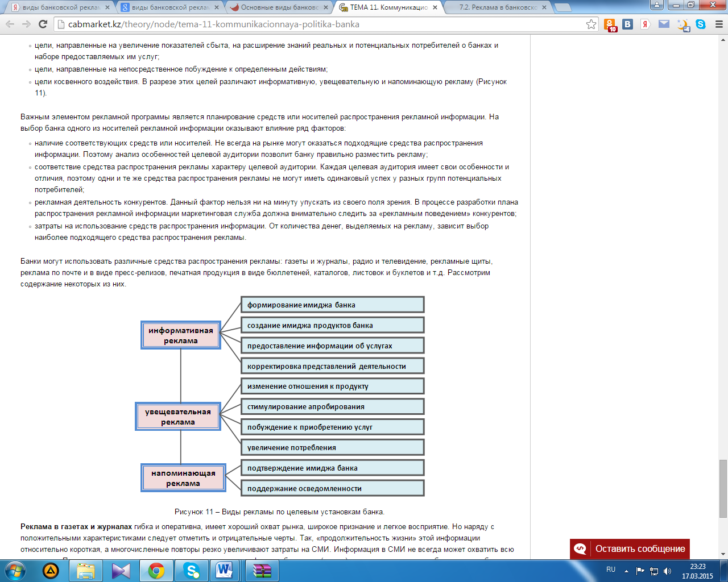The height and width of the screenshot is (582, 728).
Task: Click the 'создание имиджа продуктов банка' box
Action: [333, 325]
